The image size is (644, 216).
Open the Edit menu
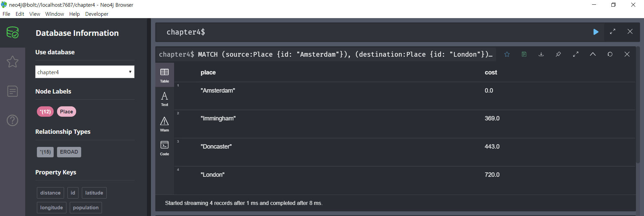click(x=20, y=14)
